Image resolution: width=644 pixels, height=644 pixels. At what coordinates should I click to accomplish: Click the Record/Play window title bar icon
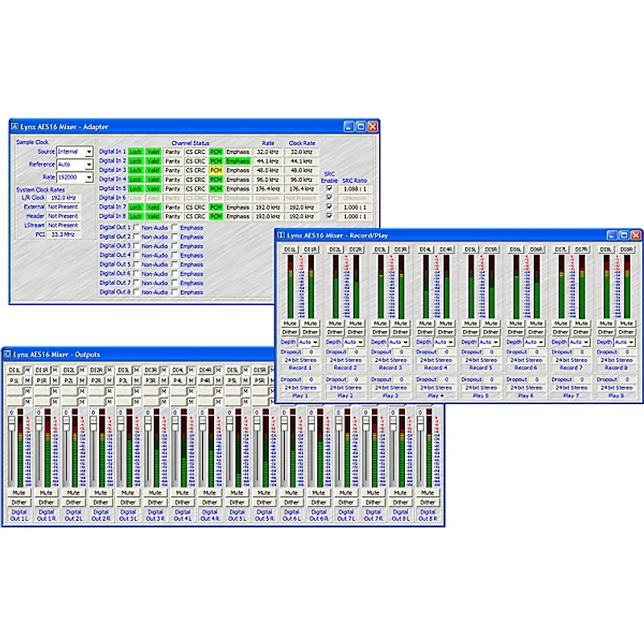[282, 234]
